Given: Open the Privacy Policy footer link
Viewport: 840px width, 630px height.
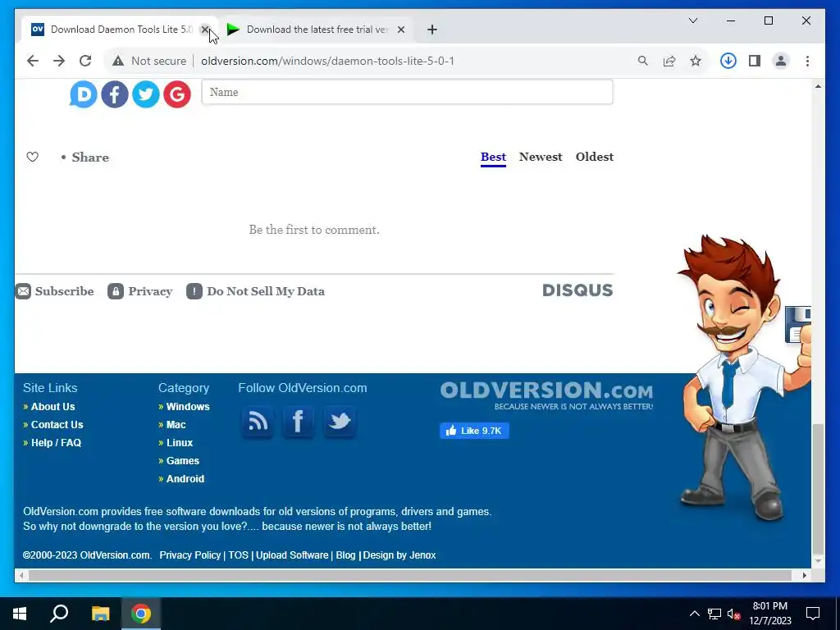Looking at the screenshot, I should [190, 555].
